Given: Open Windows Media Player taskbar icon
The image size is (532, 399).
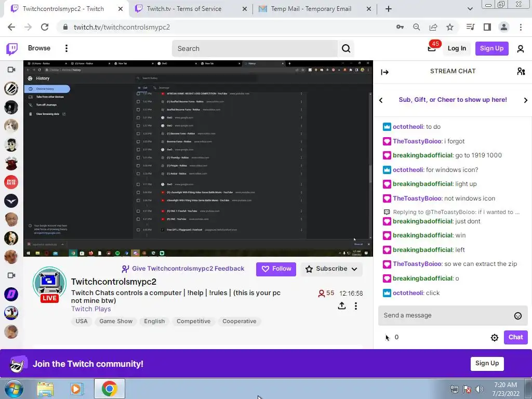Looking at the screenshot, I should [x=77, y=389].
